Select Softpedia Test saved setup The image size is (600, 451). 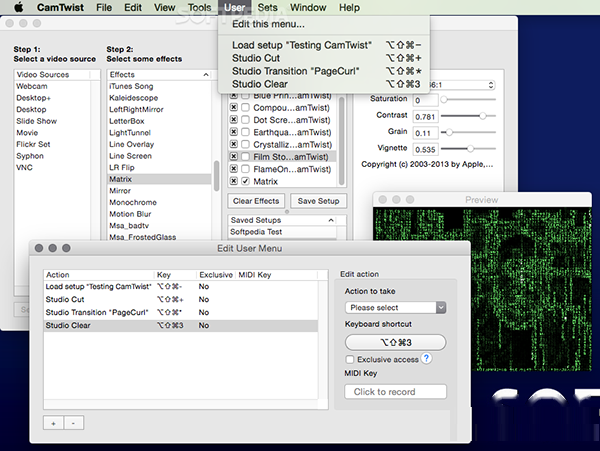point(282,232)
